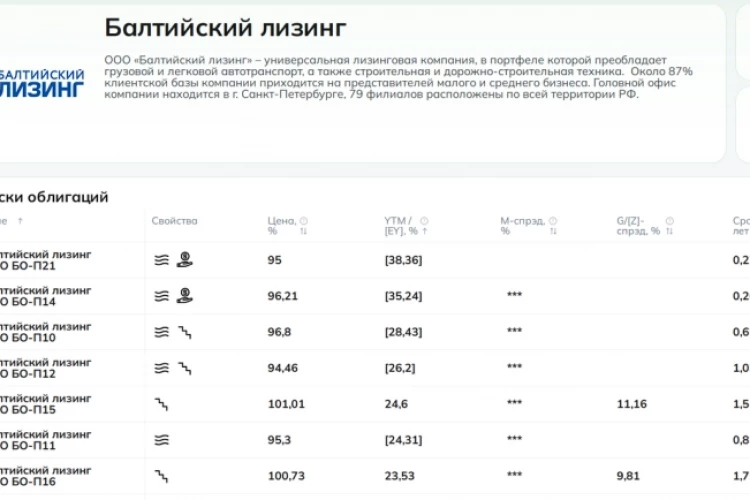This screenshot has height=500, width=750.
Task: Click hidden М-спрэд stars in БО-П15 row
Action: pos(515,402)
